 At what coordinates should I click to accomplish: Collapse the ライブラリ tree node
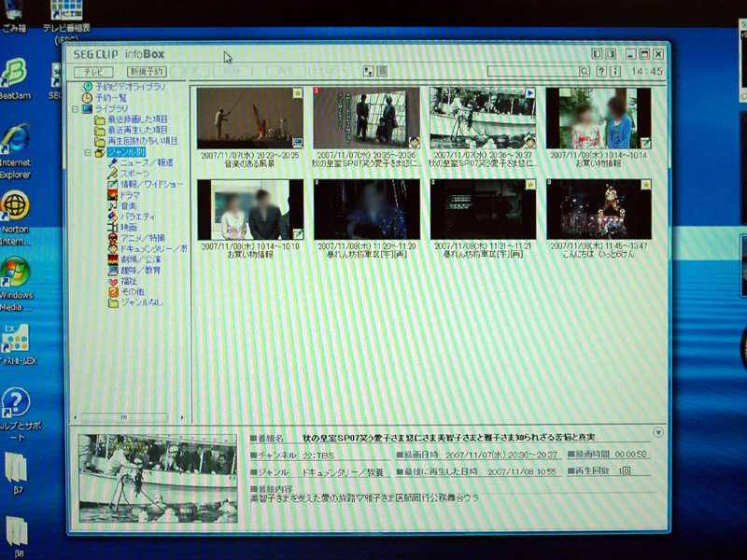(76, 109)
